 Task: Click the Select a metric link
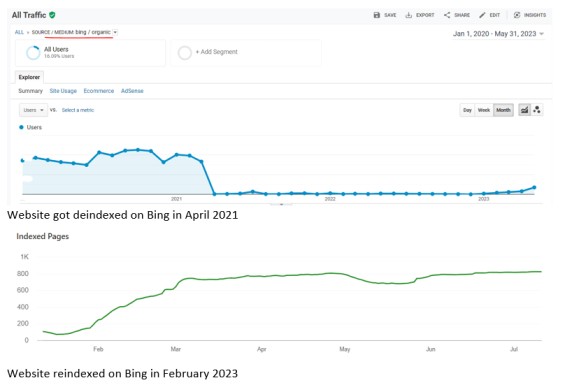tap(78, 110)
